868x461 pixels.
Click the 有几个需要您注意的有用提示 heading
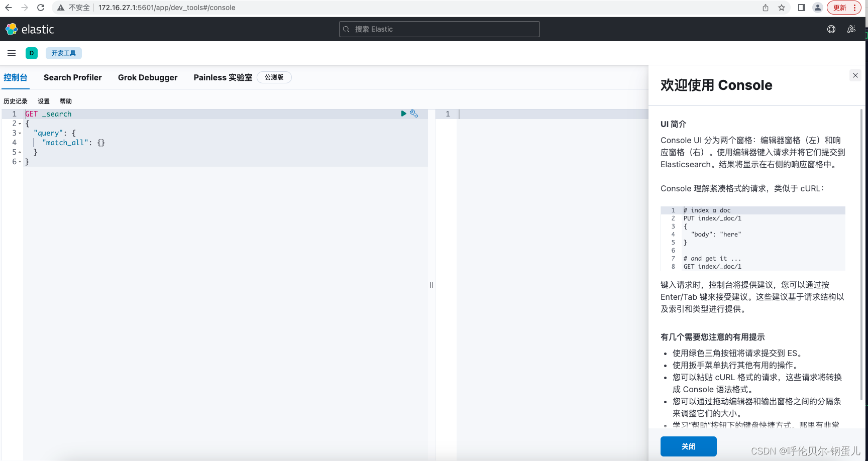pos(713,337)
